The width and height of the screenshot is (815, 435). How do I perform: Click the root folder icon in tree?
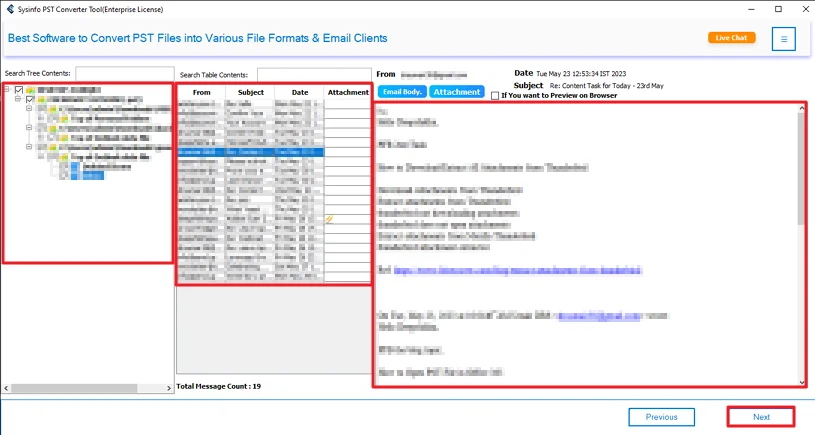tap(31, 90)
